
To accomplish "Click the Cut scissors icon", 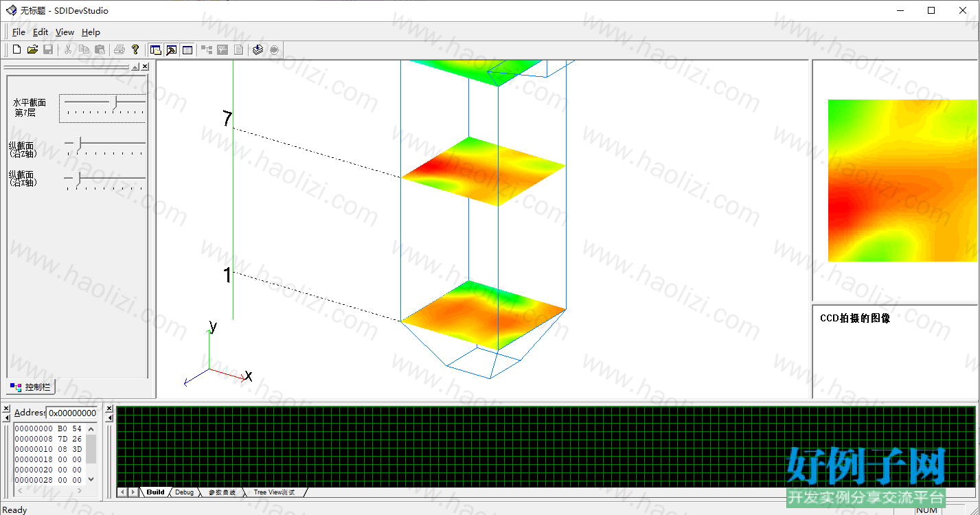I will pyautogui.click(x=68, y=49).
